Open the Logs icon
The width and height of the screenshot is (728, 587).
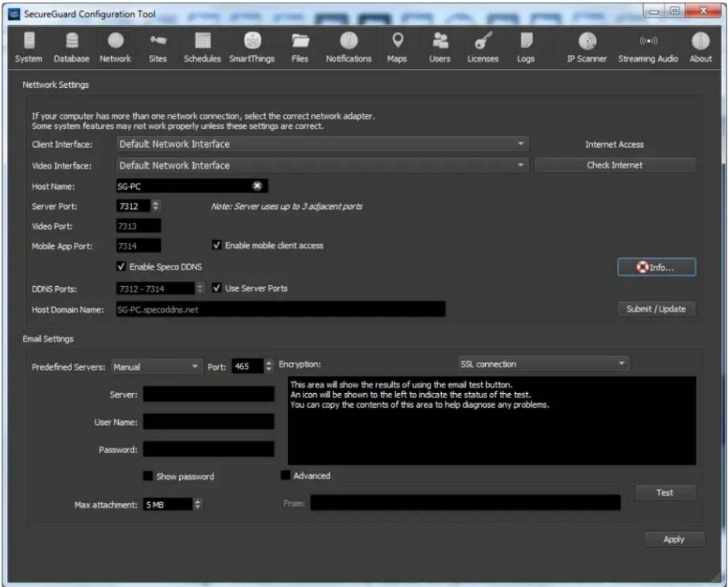[525, 47]
